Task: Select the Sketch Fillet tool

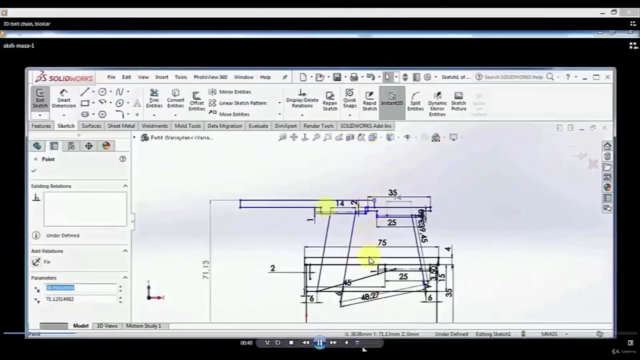Action: [120, 114]
